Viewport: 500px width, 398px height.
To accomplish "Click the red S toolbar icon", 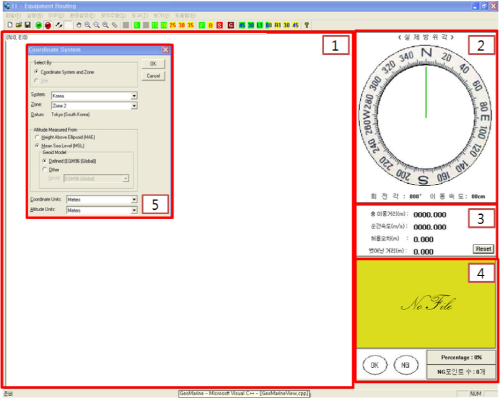I will [220, 25].
